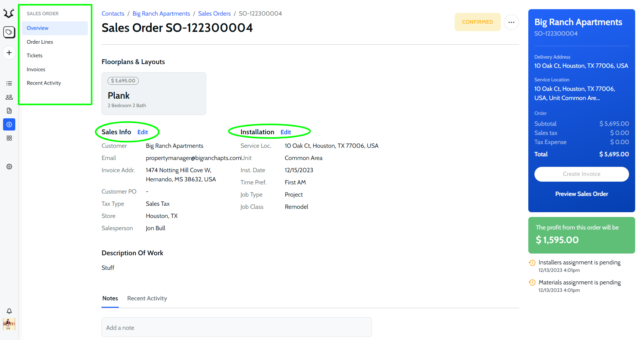
Task: Open the contacts people icon
Action: 9,97
